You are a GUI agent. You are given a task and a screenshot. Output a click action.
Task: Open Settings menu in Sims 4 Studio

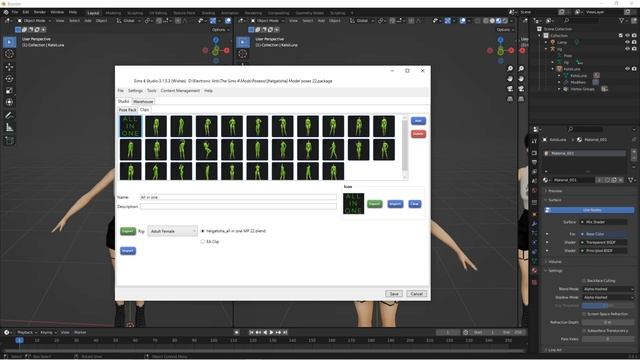coord(135,91)
